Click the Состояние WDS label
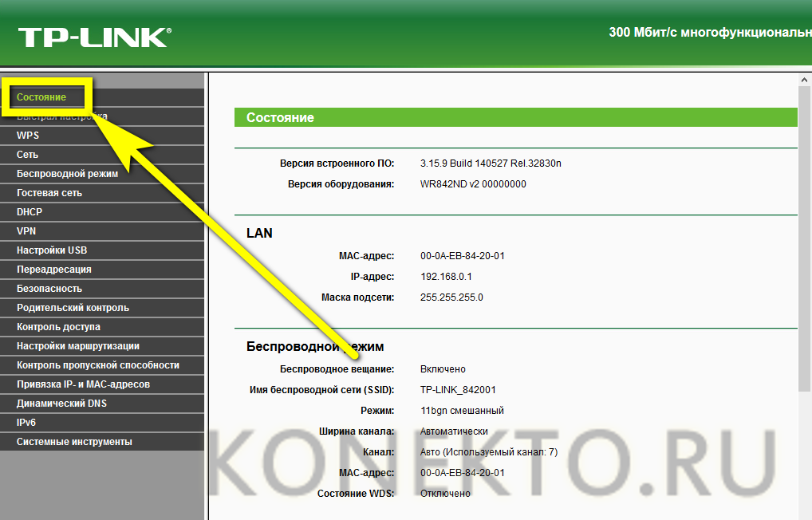Viewport: 812px width, 520px height. pyautogui.click(x=356, y=493)
